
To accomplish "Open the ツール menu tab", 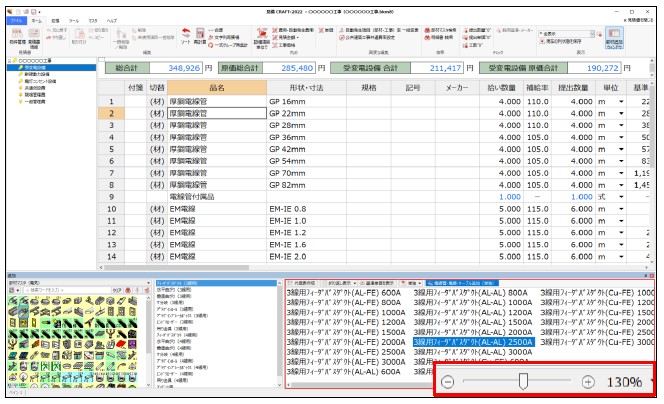I will coord(74,20).
